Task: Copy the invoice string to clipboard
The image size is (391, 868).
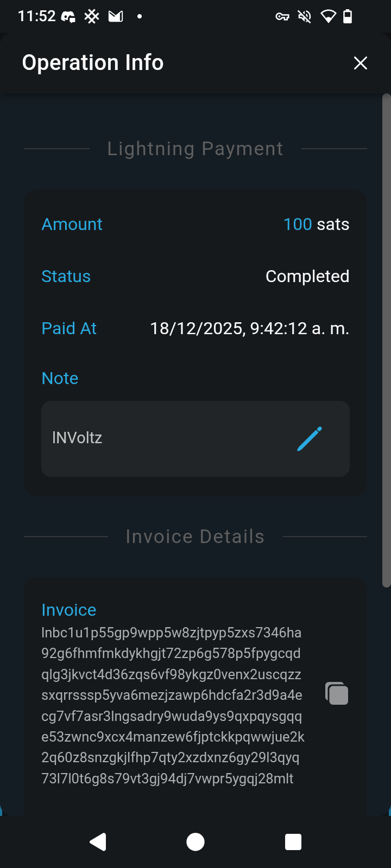Action: 337,694
